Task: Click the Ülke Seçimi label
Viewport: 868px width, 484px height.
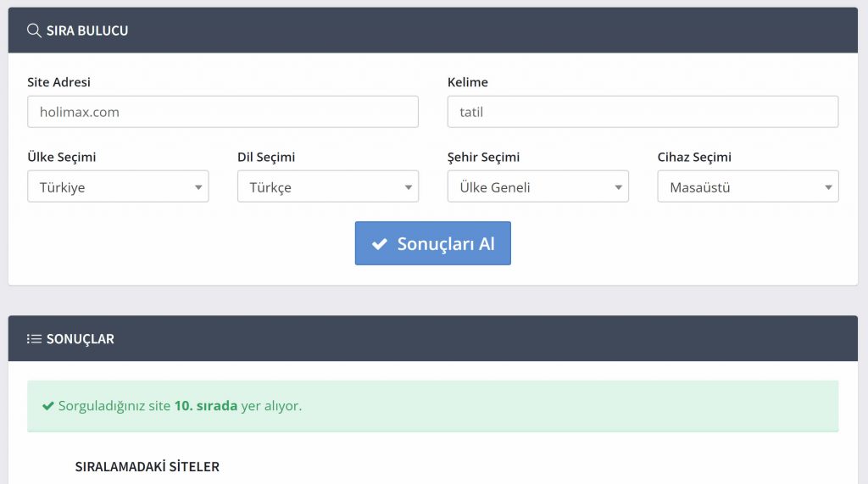Action: pos(62,157)
